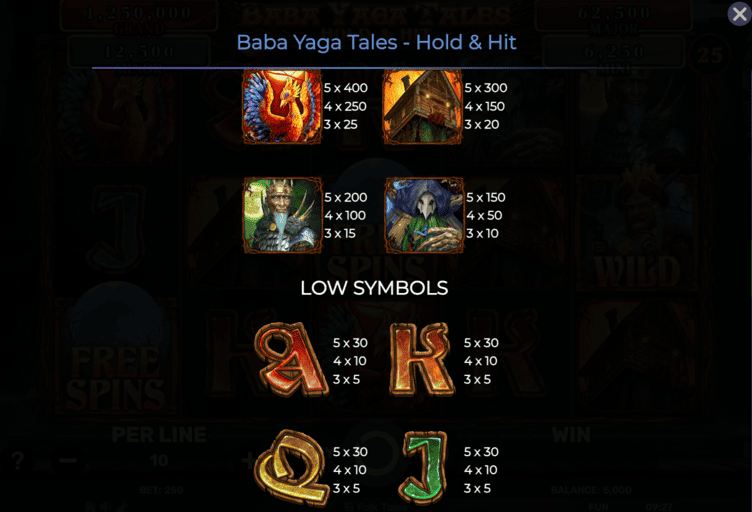Screen dimensions: 752x512
Task: Open help with the question mark icon
Action: [17, 461]
